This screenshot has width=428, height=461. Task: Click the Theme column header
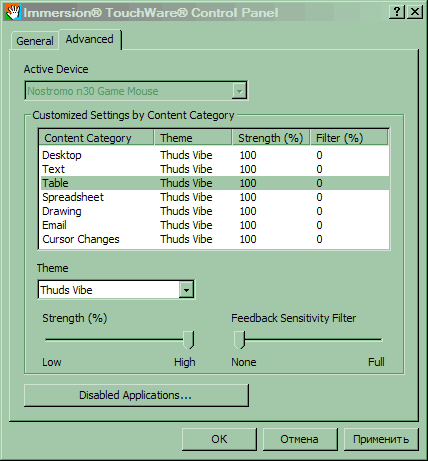193,138
